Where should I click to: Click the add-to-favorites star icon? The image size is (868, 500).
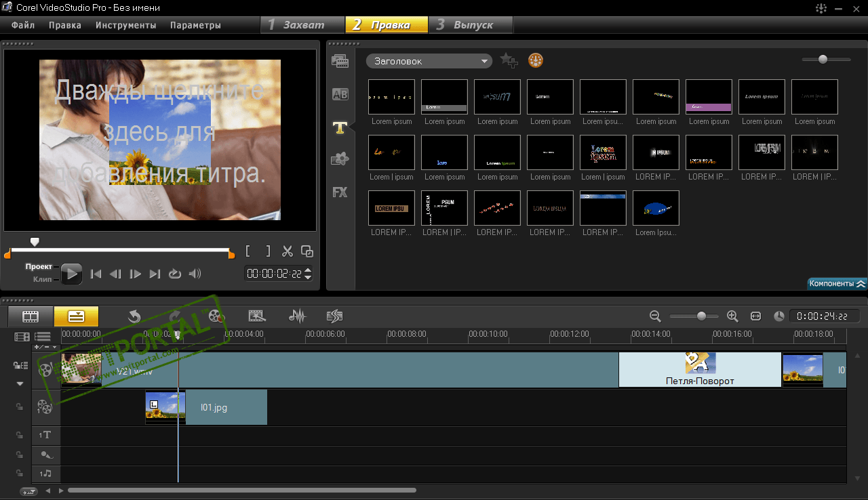509,61
